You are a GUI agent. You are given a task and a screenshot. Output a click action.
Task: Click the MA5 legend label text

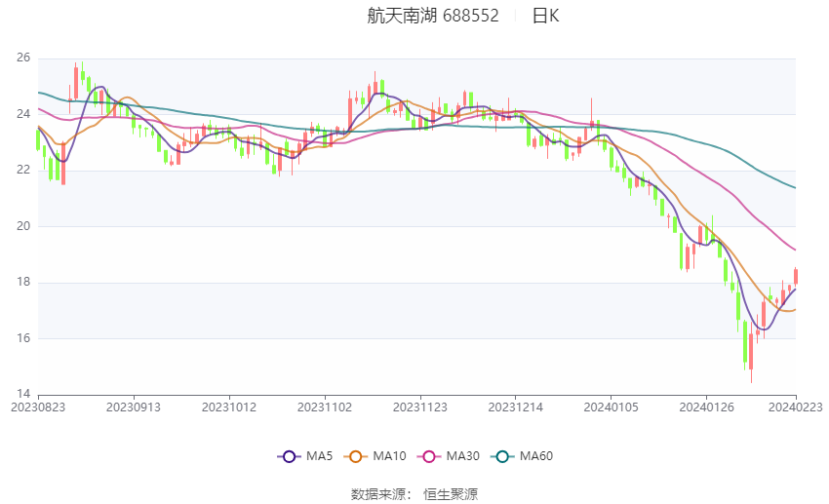[x=319, y=456]
